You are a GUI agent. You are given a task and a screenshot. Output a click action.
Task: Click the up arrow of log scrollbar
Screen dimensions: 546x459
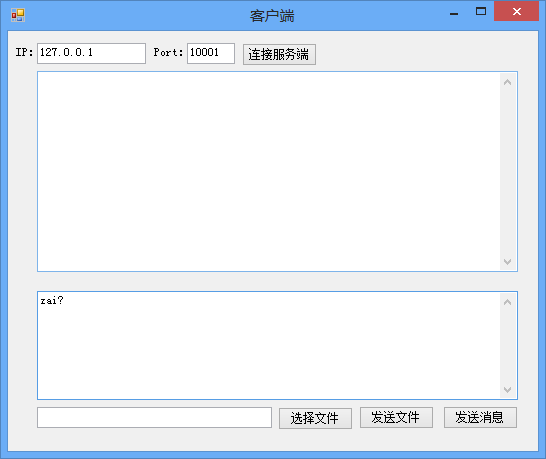coord(508,82)
